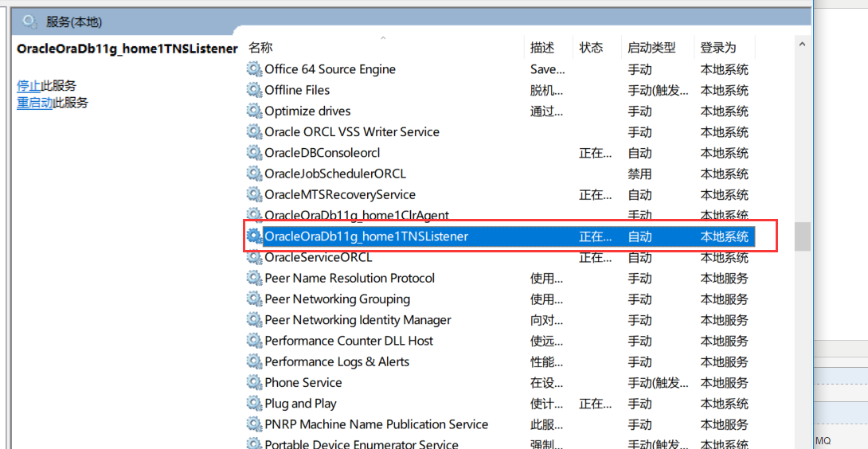Select the OracleMTSRecoveryService service name
Screen dimensions: 868x449
tap(340, 195)
